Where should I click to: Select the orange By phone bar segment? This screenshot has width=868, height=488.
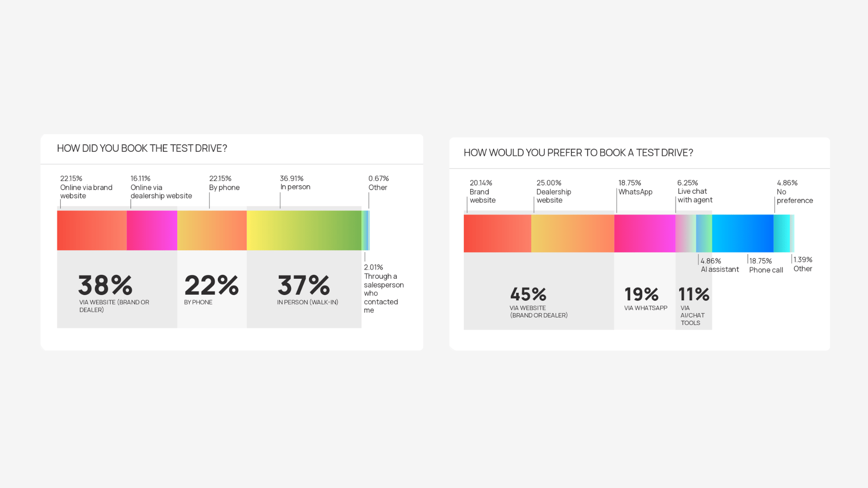tap(212, 230)
